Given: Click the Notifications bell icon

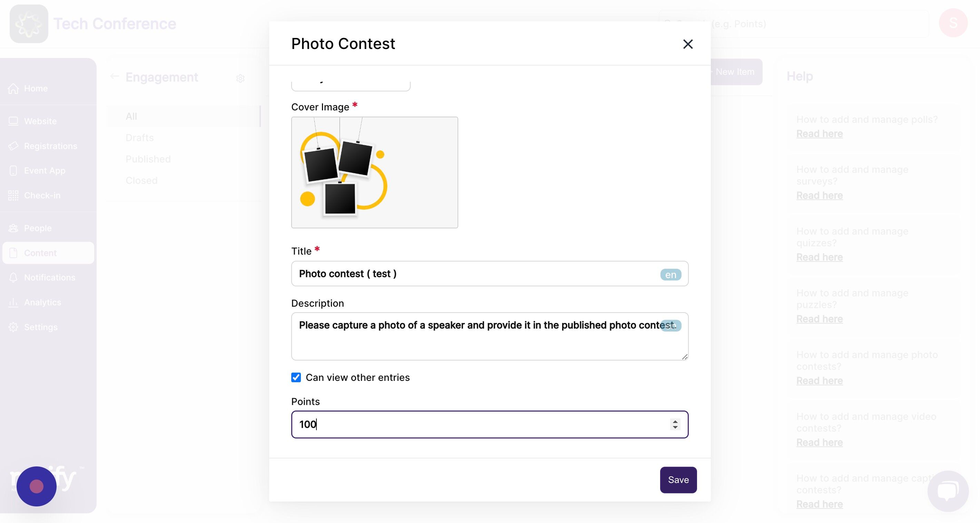Looking at the screenshot, I should click(x=13, y=277).
